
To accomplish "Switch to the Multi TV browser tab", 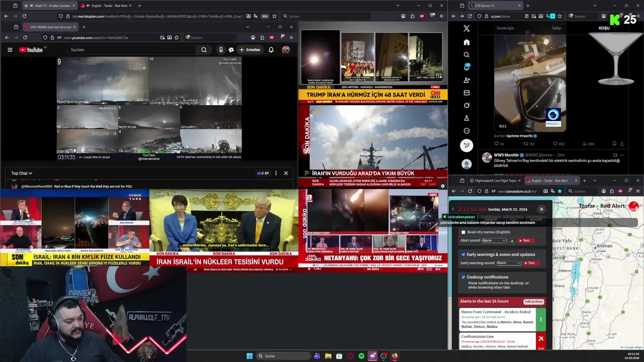I will click(49, 6).
